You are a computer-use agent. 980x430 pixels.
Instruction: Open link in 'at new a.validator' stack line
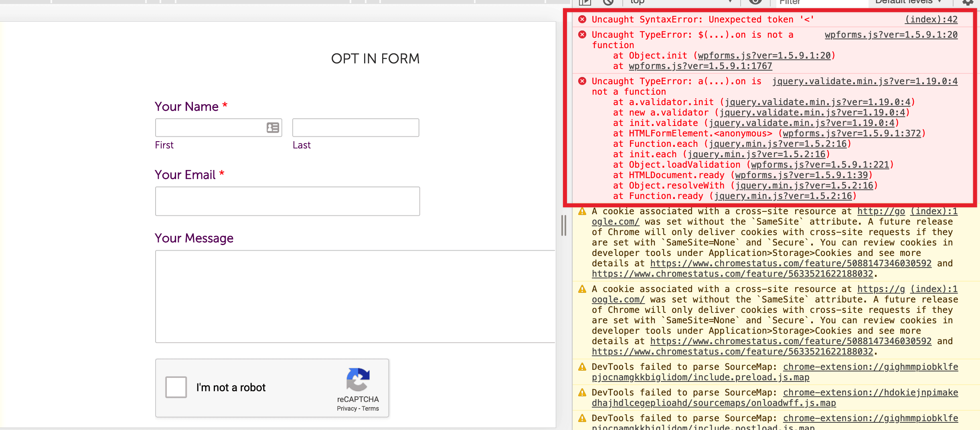(x=812, y=112)
